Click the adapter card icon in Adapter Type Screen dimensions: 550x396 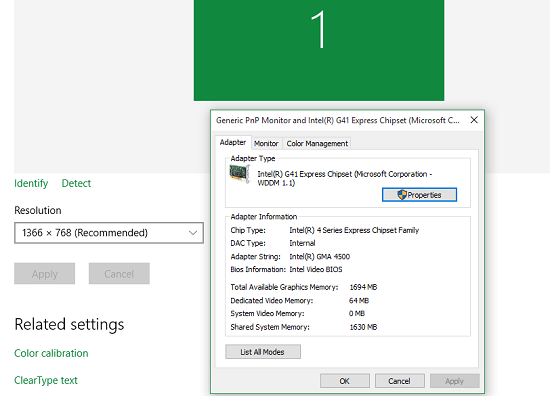pos(240,174)
